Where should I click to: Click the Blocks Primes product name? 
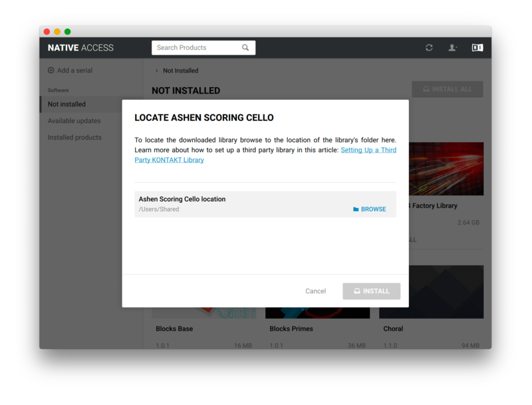pos(291,329)
